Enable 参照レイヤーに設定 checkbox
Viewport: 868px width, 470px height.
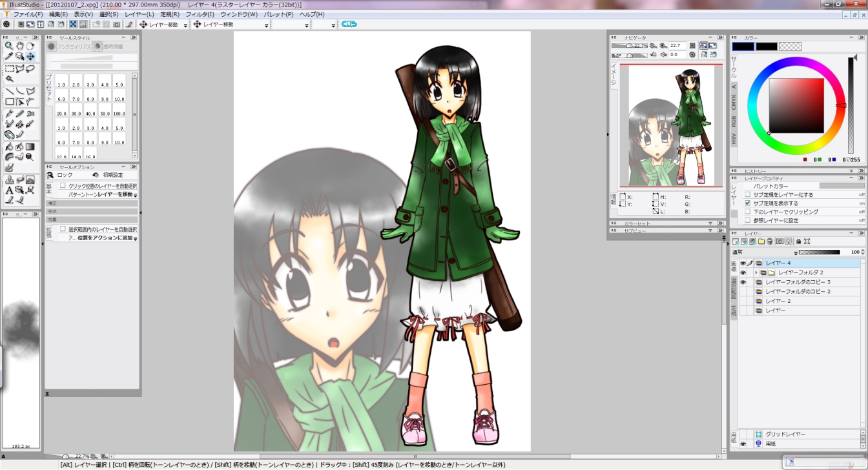pyautogui.click(x=748, y=220)
